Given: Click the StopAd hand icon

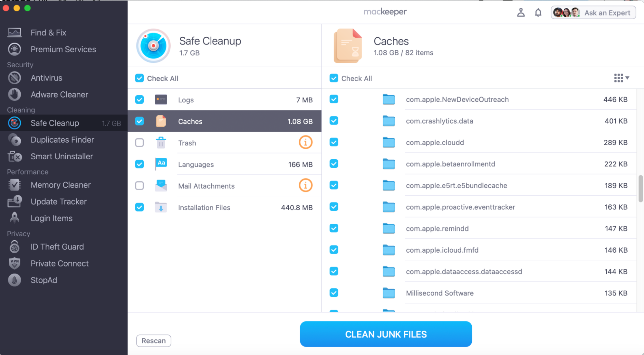Looking at the screenshot, I should (14, 280).
